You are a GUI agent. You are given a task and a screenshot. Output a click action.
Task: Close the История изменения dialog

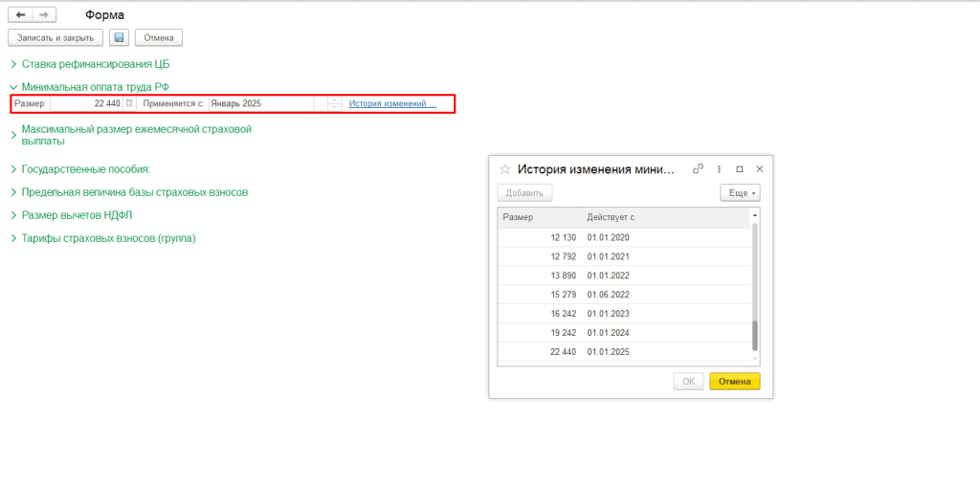coord(759,168)
